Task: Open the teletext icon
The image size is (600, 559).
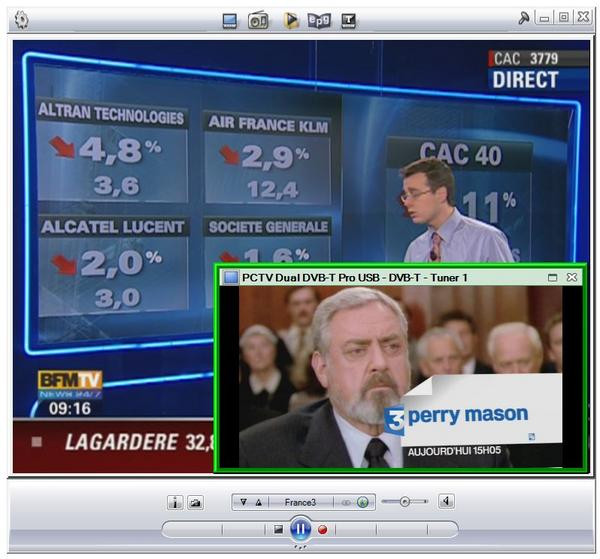Action: point(348,21)
